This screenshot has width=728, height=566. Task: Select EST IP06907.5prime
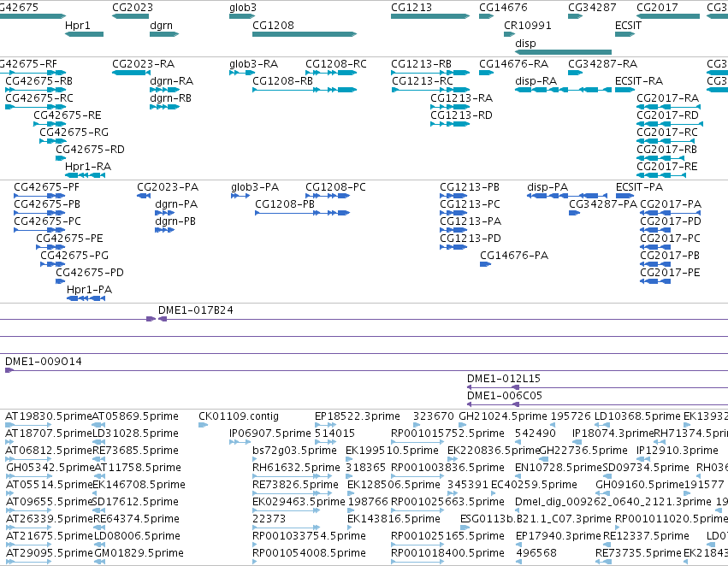(270, 433)
